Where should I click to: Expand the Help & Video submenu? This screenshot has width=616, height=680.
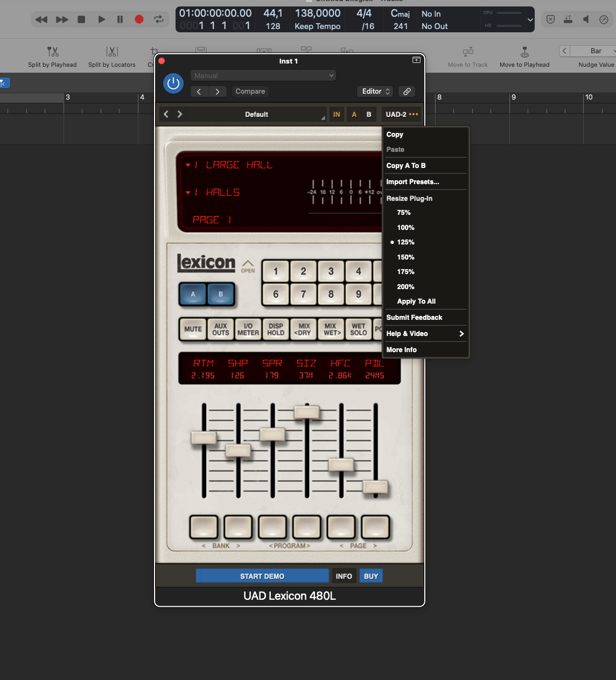[425, 334]
